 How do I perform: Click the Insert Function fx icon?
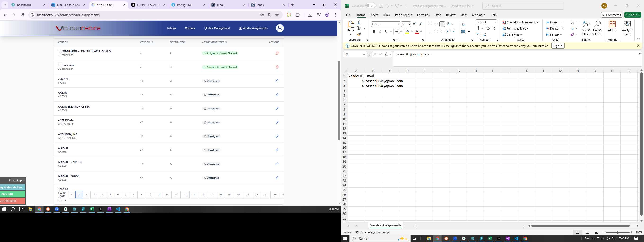click(386, 54)
